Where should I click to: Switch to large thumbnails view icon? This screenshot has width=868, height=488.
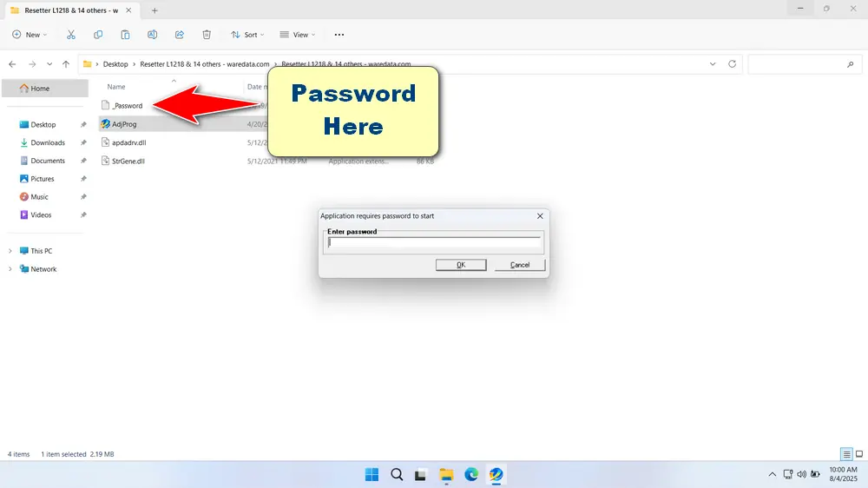[859, 454]
